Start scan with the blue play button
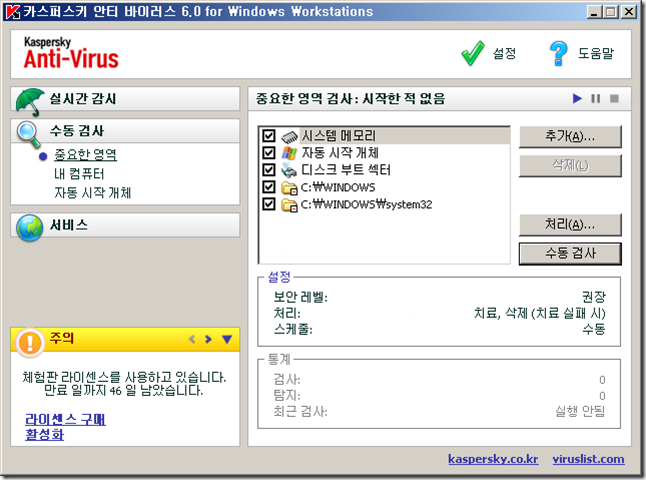The width and height of the screenshot is (646, 480). tap(577, 98)
